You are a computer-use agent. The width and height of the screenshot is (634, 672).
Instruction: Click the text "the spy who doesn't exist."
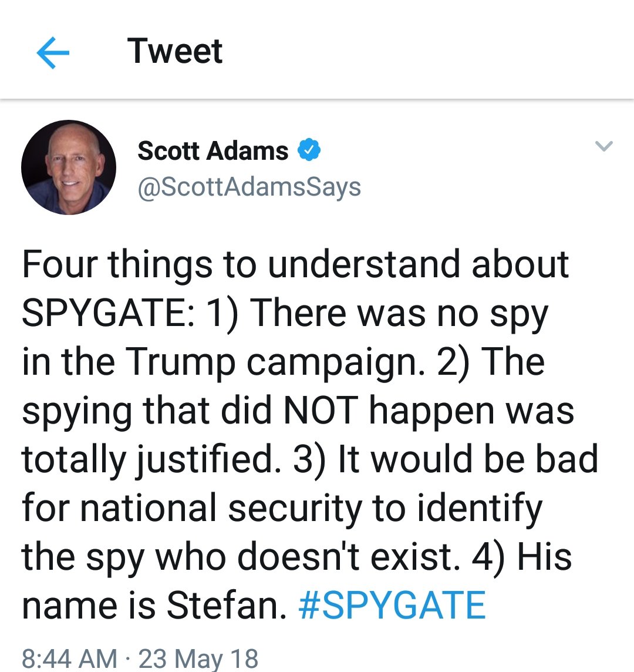(x=241, y=557)
